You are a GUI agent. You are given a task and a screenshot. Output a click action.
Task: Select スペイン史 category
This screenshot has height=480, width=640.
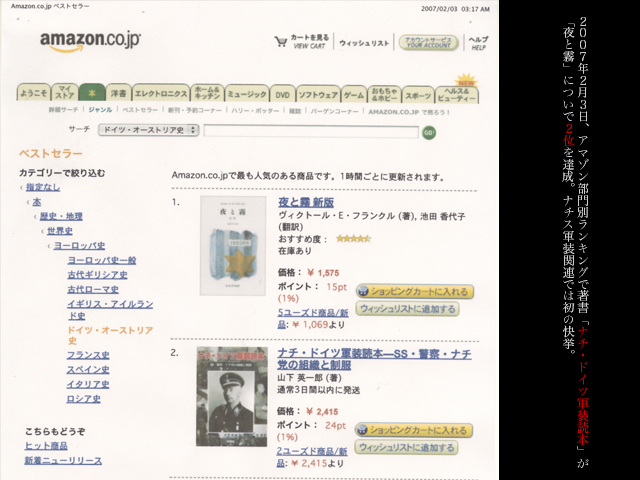(88, 369)
